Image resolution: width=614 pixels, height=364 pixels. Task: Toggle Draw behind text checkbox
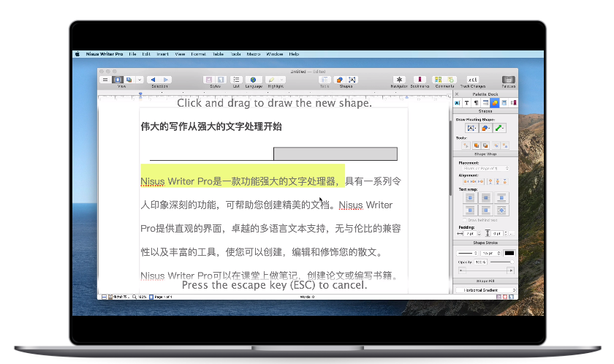(x=465, y=220)
